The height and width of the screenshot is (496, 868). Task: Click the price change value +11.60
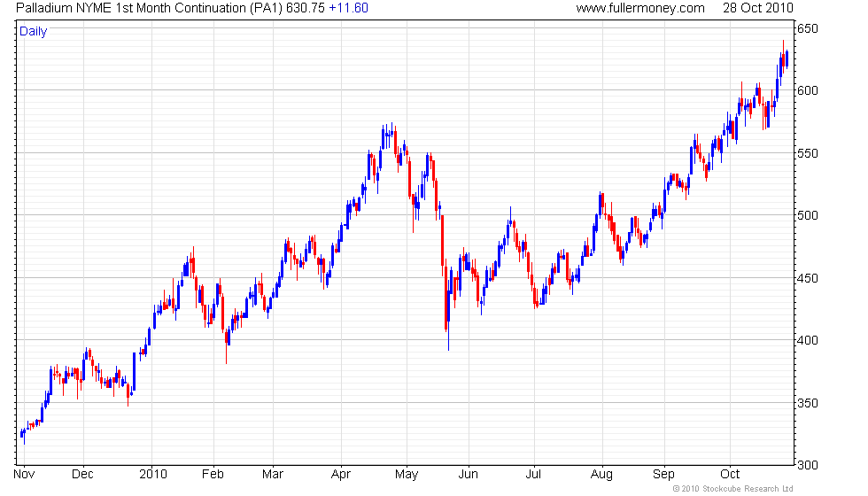(348, 8)
